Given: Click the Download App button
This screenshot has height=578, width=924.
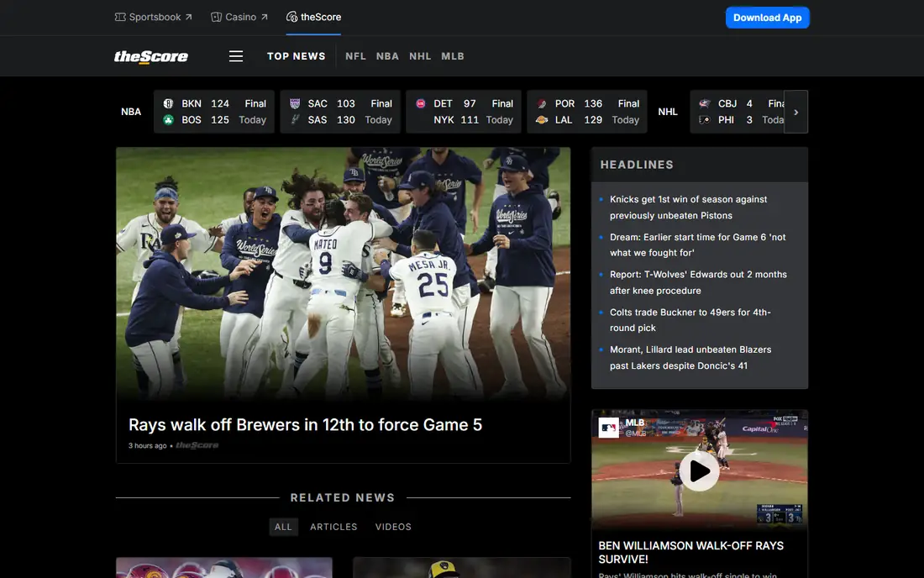Looking at the screenshot, I should [767, 18].
